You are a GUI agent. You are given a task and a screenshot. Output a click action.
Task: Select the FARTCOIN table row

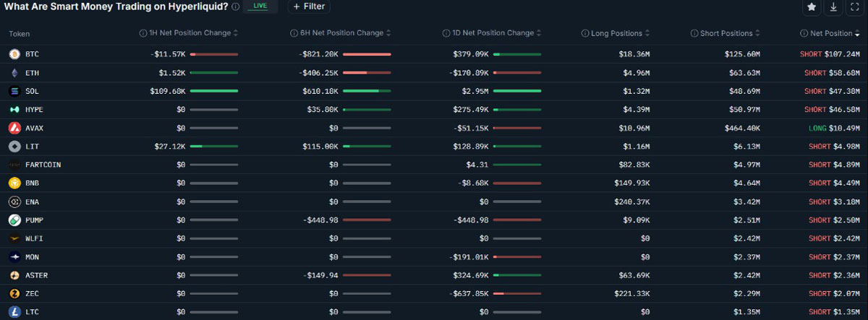pyautogui.click(x=434, y=165)
